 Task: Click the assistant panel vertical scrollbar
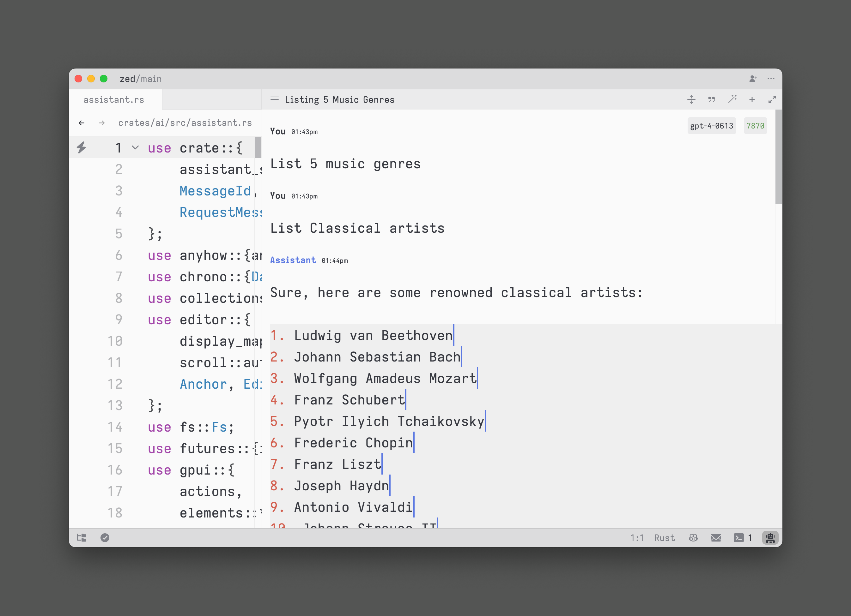[778, 158]
